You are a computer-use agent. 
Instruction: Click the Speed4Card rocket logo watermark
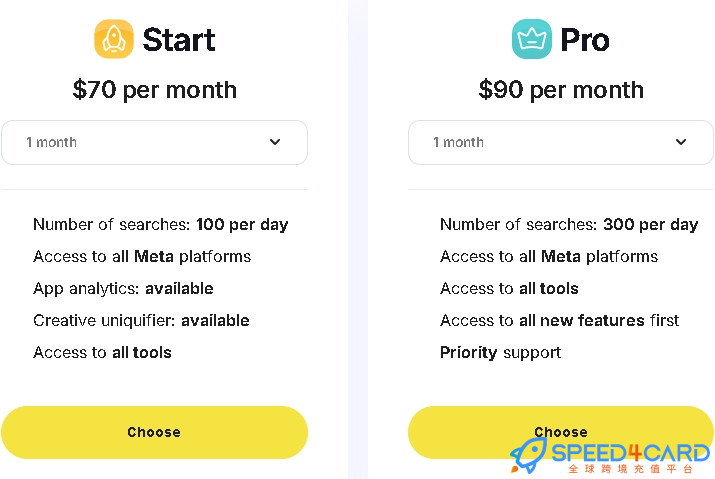coord(528,455)
